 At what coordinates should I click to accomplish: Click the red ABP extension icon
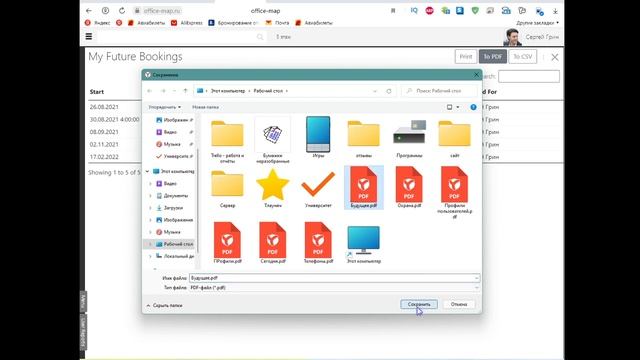[429, 11]
